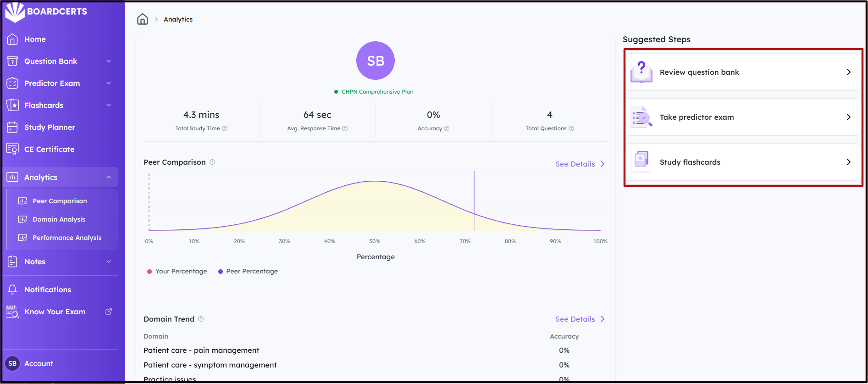Screen dimensions: 868x384
Task: Expand the Predictor Exam submenu chevron
Action: [109, 83]
